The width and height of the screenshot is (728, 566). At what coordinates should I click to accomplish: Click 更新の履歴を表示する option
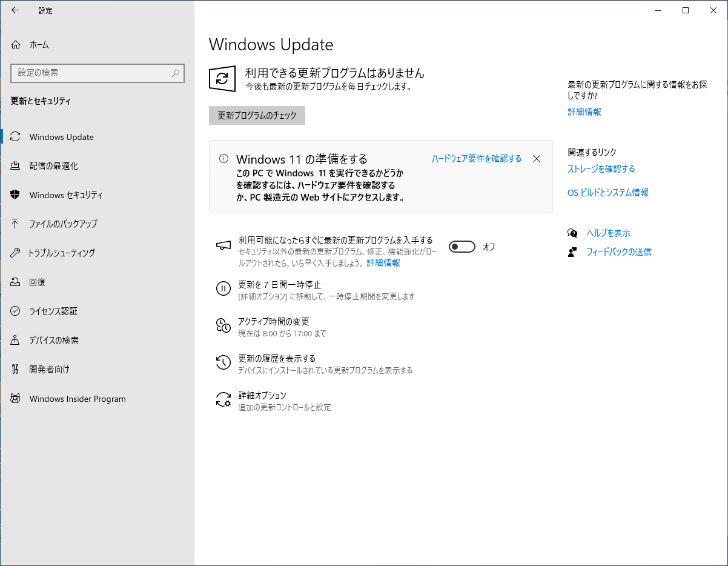click(x=277, y=358)
